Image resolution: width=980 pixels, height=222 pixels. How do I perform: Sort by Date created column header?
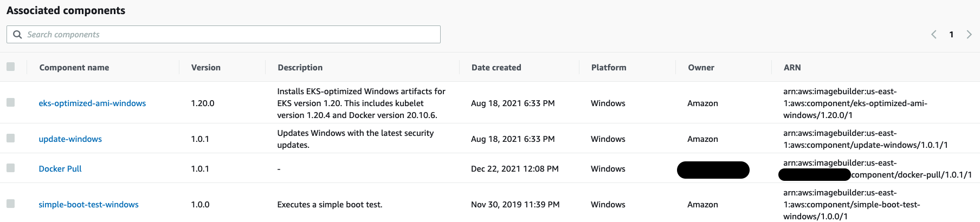[x=496, y=68]
